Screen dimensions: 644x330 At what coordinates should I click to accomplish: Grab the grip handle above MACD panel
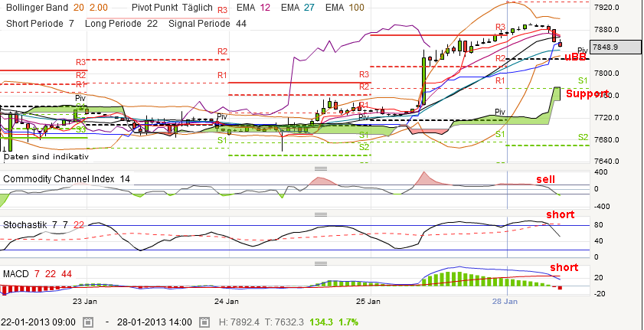(320, 263)
